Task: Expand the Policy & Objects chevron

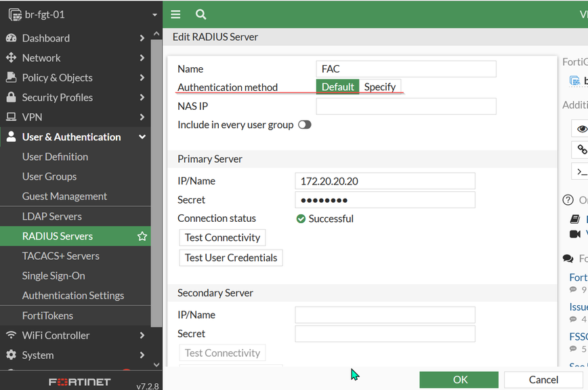Action: click(x=142, y=77)
